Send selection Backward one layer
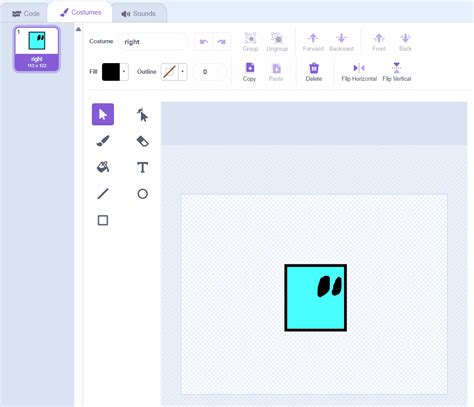 (341, 42)
